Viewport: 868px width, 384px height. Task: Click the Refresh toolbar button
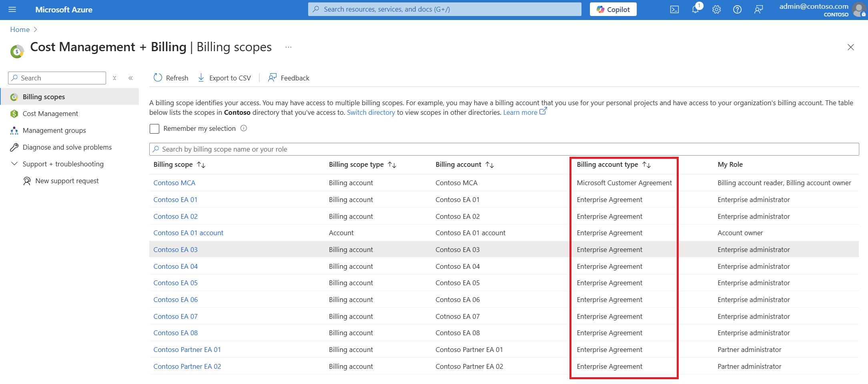click(171, 78)
